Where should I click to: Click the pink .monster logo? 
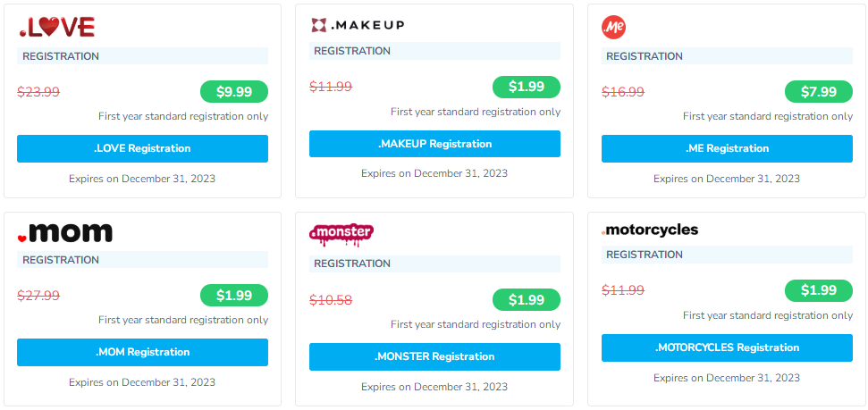[341, 234]
